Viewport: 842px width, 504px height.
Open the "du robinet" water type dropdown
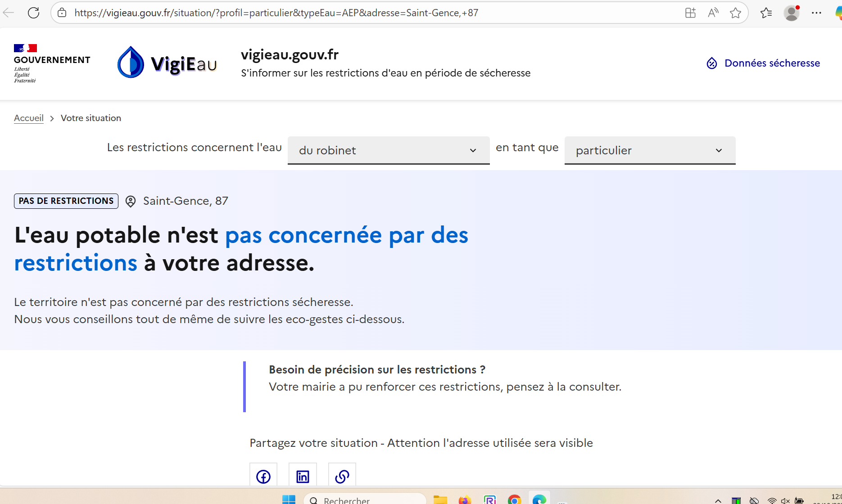pos(388,150)
